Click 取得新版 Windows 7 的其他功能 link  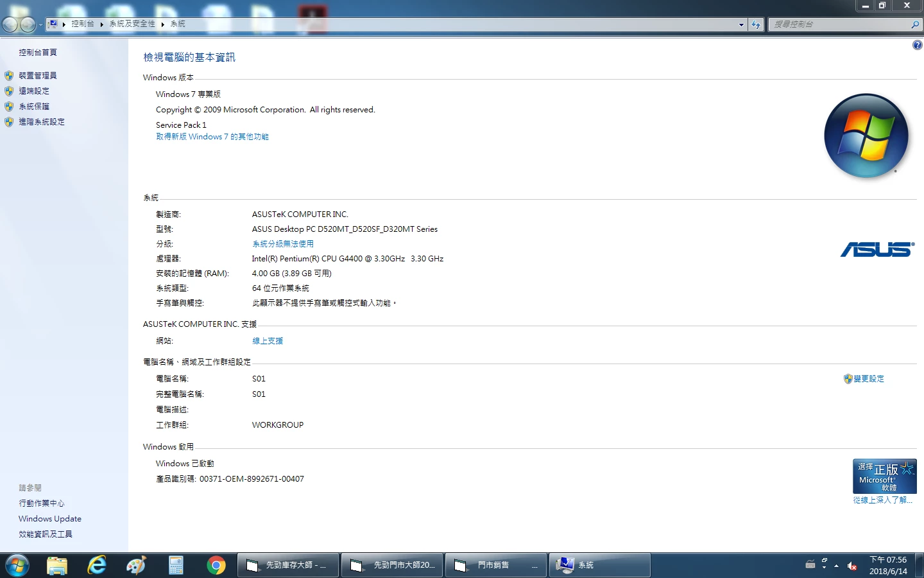[212, 137]
